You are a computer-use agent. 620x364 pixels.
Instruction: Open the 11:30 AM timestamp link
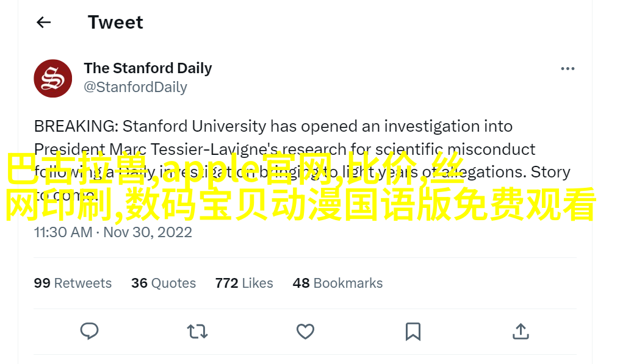[63, 232]
